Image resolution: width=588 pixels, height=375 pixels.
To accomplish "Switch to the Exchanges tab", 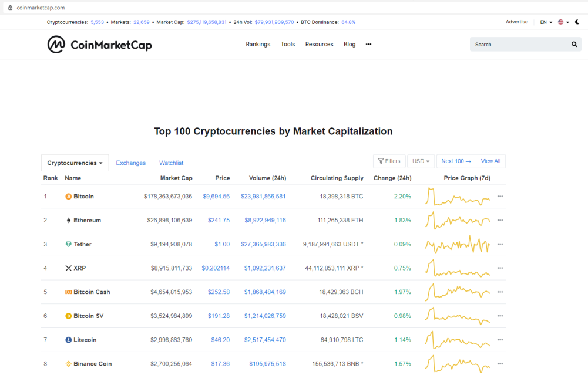I will coord(130,163).
